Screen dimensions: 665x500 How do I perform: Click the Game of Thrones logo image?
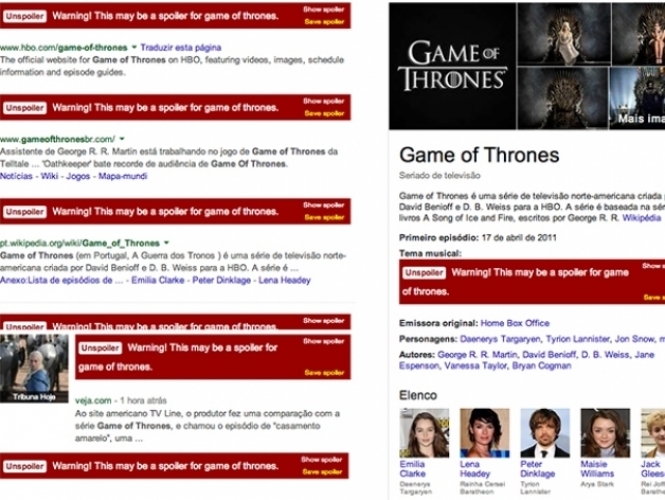451,65
